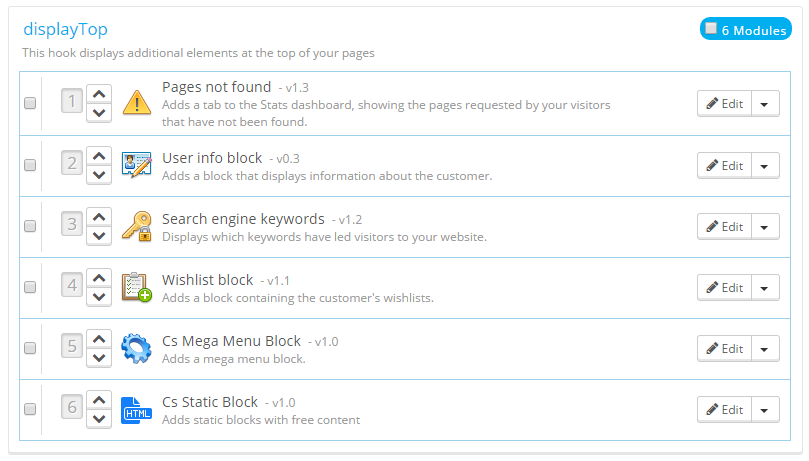Click the Pages not found warning icon
Image resolution: width=809 pixels, height=461 pixels.
136,103
